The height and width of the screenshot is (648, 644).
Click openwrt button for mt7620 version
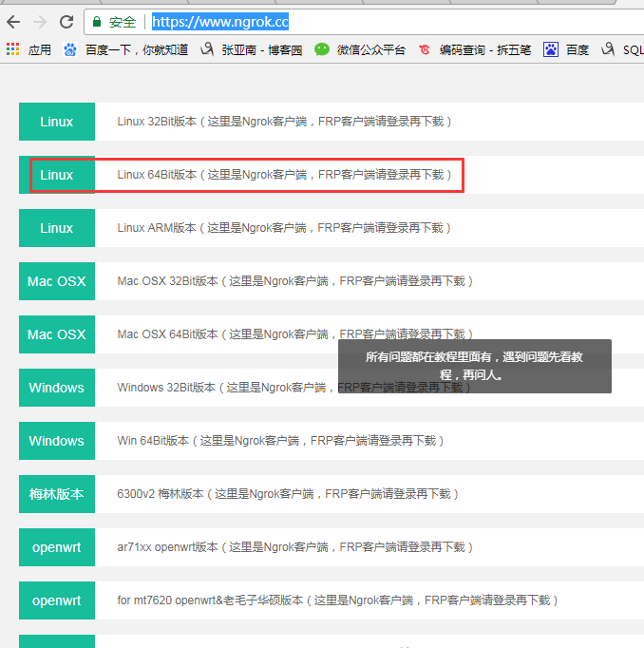(57, 600)
